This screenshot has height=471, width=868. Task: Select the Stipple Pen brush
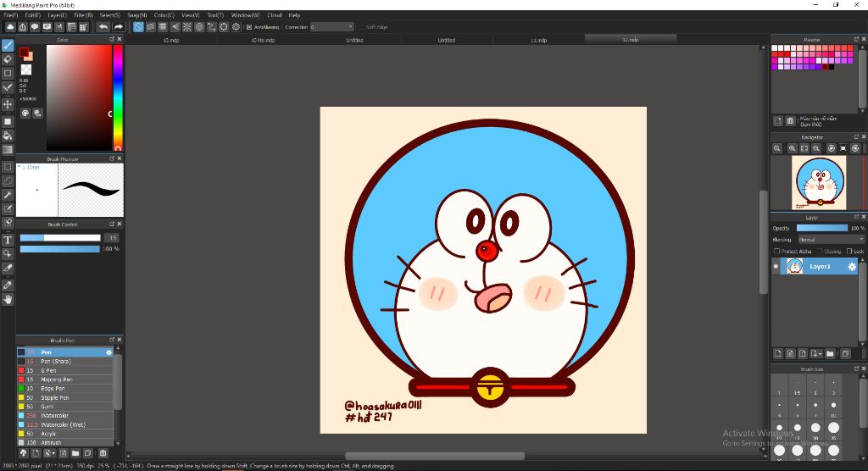click(x=65, y=397)
